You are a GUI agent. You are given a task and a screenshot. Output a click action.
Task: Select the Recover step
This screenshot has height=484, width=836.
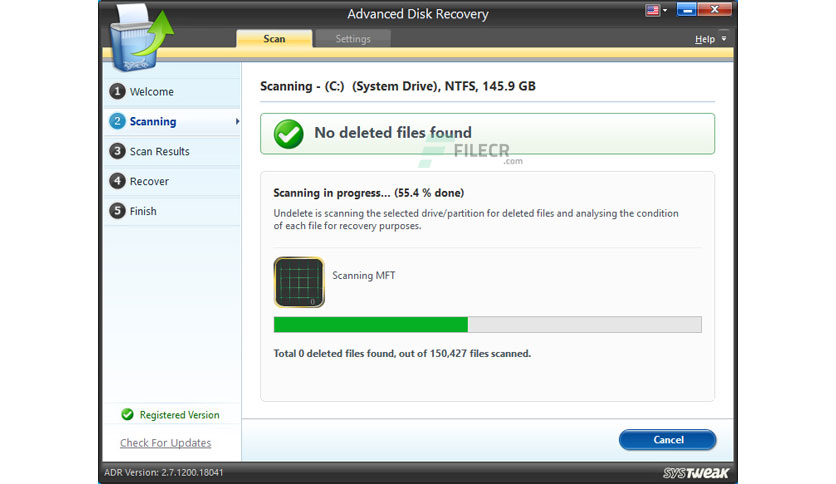tap(172, 181)
